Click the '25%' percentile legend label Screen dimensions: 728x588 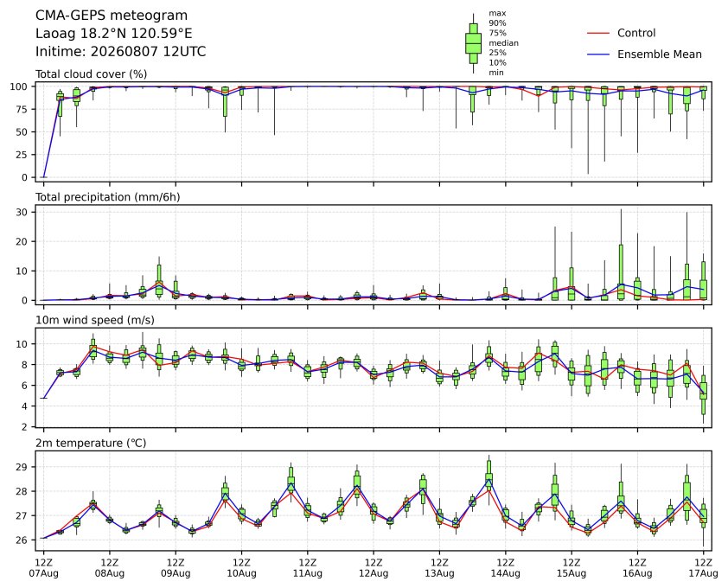(497, 53)
